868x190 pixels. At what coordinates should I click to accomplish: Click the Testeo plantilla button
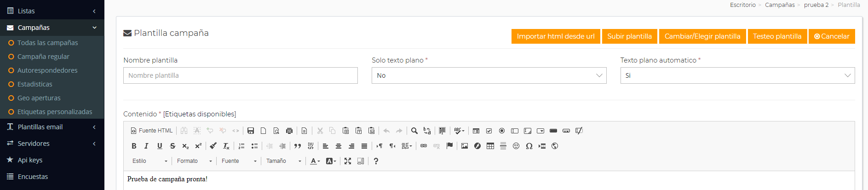click(777, 36)
